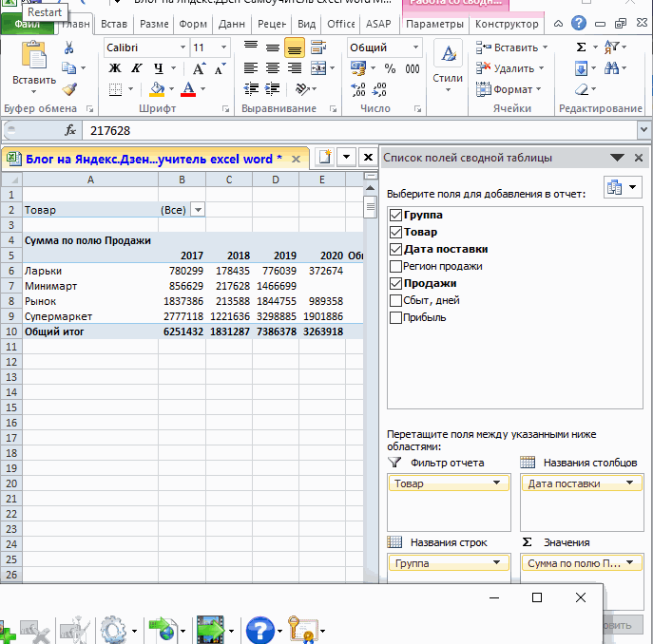Open Excel help question mark icon

(x=579, y=24)
